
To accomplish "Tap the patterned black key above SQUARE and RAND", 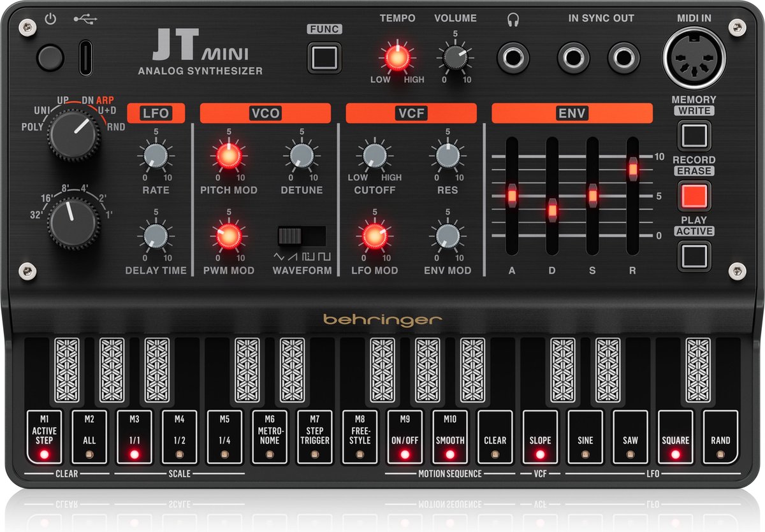I will tap(698, 370).
